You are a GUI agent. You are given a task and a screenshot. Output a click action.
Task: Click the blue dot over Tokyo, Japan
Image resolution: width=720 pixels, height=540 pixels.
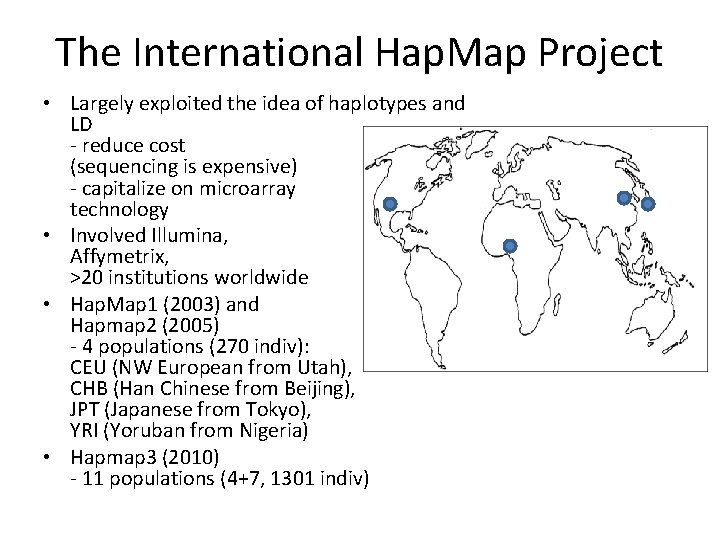click(x=648, y=204)
